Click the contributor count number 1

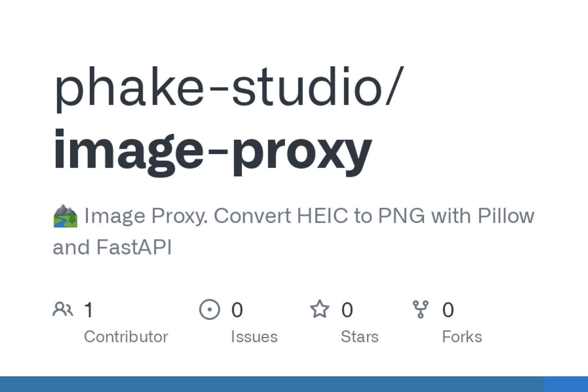click(x=89, y=310)
